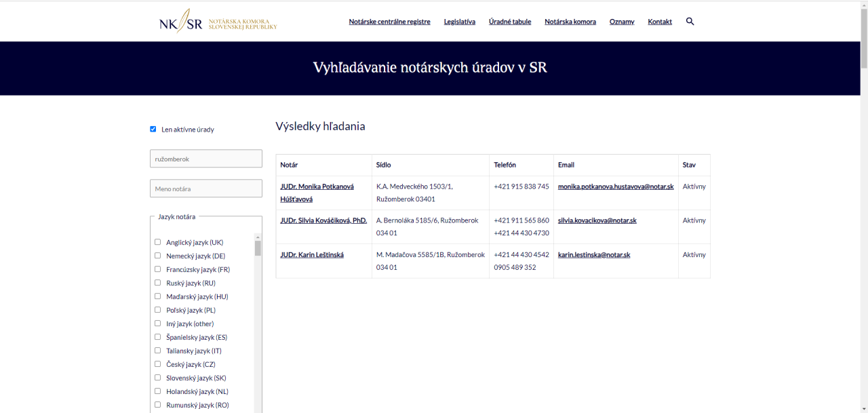Open Notárske centrálne registre menu

point(389,22)
